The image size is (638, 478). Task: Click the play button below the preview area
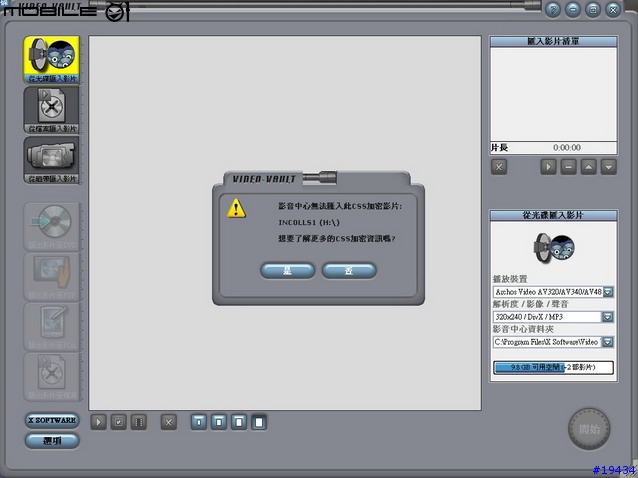(98, 422)
